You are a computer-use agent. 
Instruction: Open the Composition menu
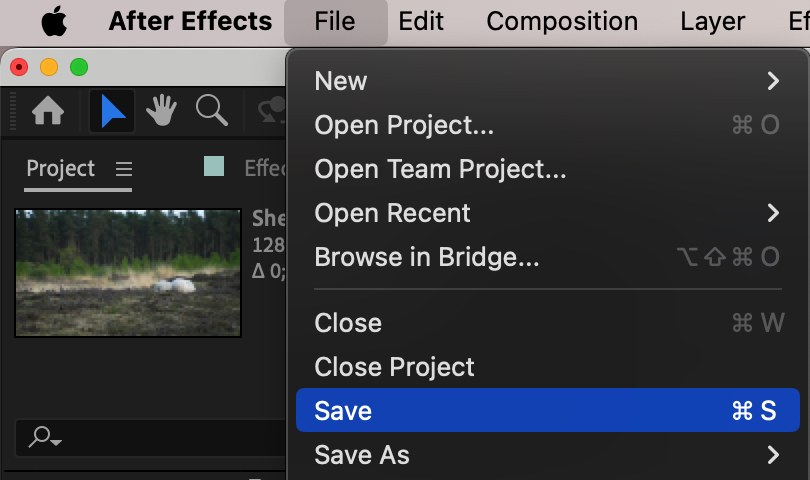pyautogui.click(x=562, y=21)
